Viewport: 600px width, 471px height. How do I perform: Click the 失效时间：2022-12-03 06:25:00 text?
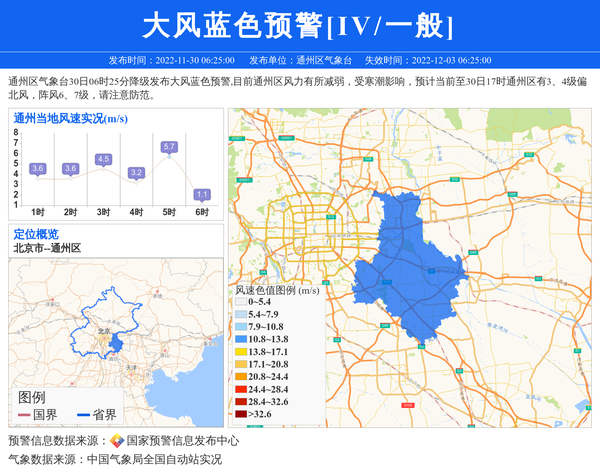428,60
